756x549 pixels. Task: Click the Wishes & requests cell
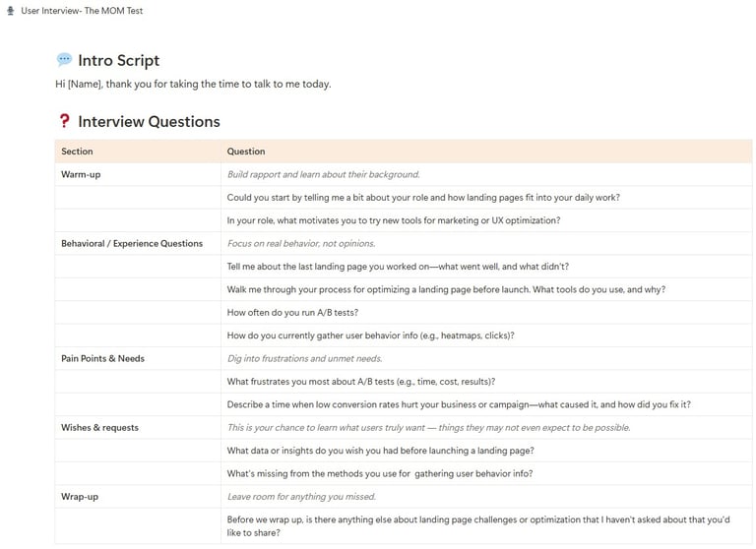[x=138, y=428]
